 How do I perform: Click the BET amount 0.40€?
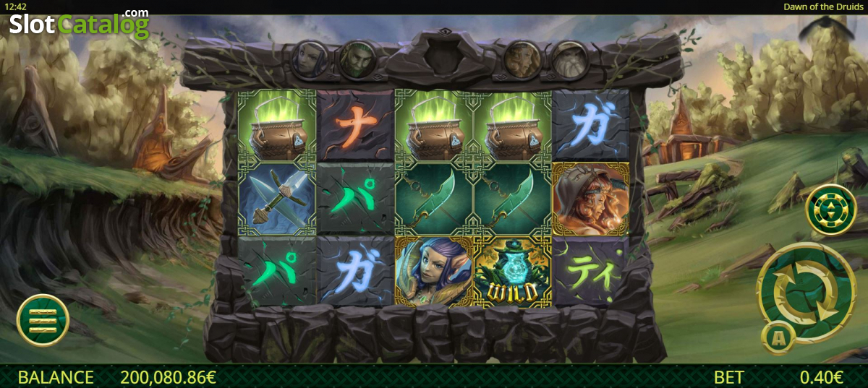822,377
